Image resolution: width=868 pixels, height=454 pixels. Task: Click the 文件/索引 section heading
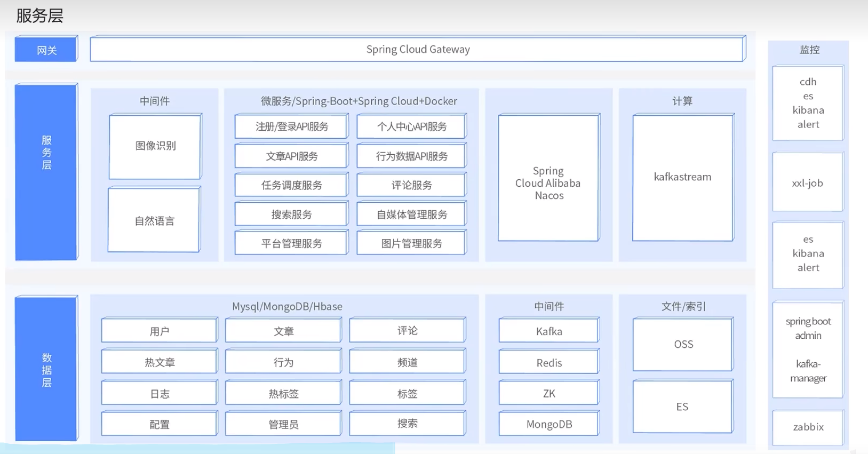coord(683,306)
